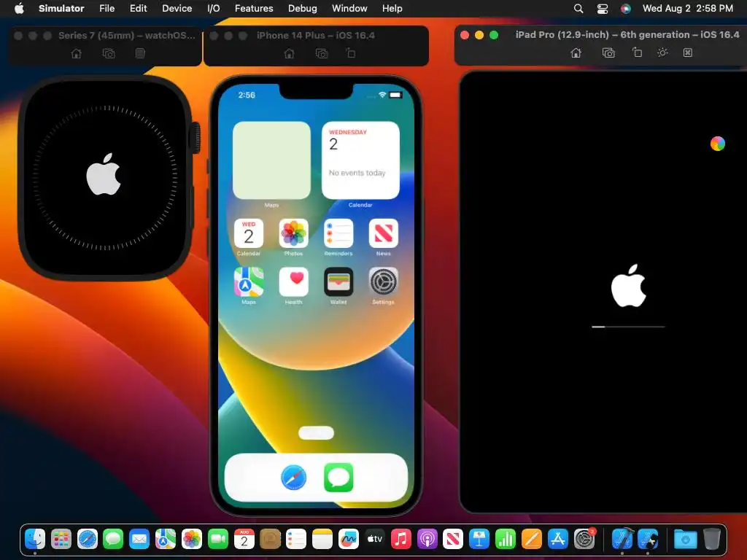Click the side button icon in watch toolbar
Viewport: 747px width, 560px height.
(140, 53)
